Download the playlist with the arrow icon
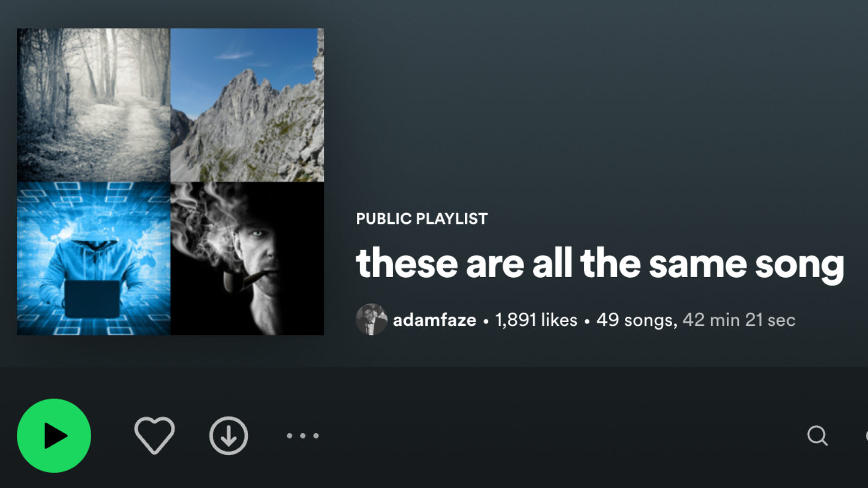This screenshot has height=488, width=868. pos(228,435)
